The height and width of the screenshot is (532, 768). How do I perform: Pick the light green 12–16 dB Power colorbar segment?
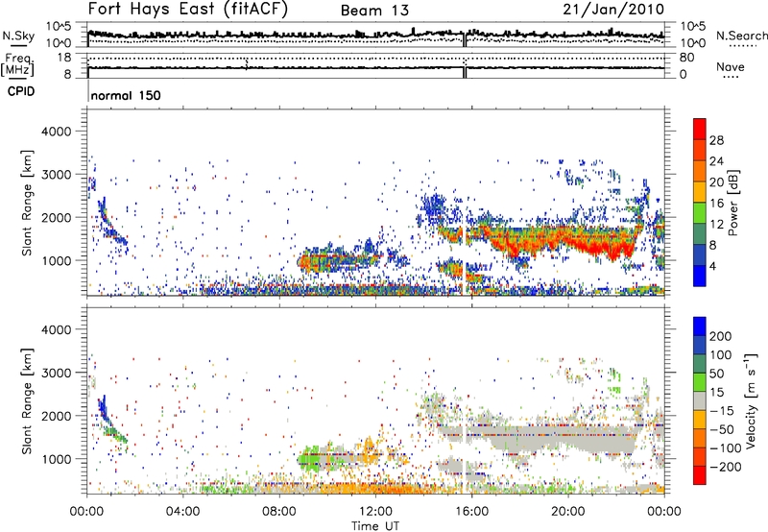(700, 213)
